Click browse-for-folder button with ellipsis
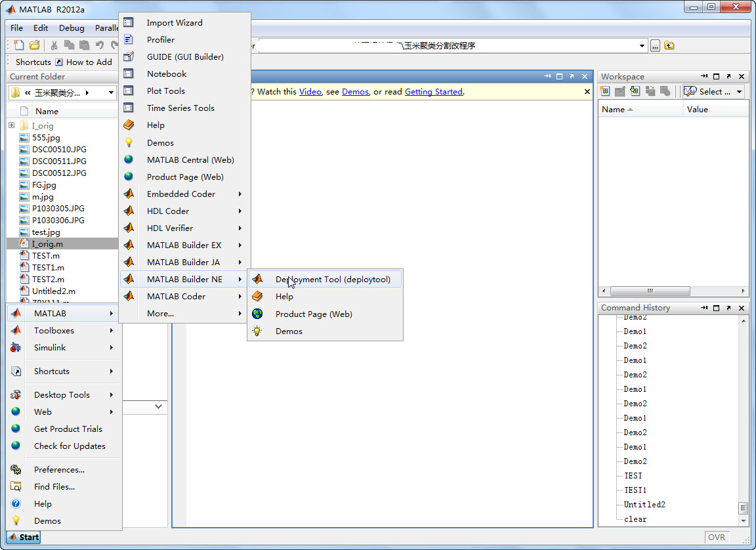 (655, 46)
